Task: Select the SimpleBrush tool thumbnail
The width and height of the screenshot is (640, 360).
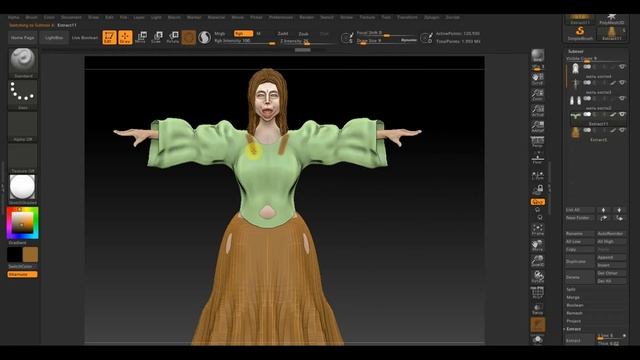Action: coord(580,33)
